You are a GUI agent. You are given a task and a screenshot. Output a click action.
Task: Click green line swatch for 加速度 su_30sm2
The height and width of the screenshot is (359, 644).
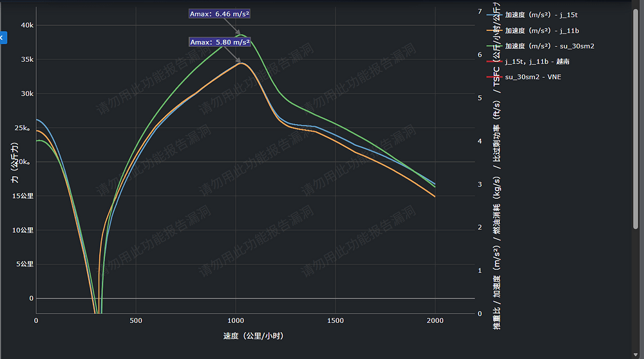click(x=495, y=46)
